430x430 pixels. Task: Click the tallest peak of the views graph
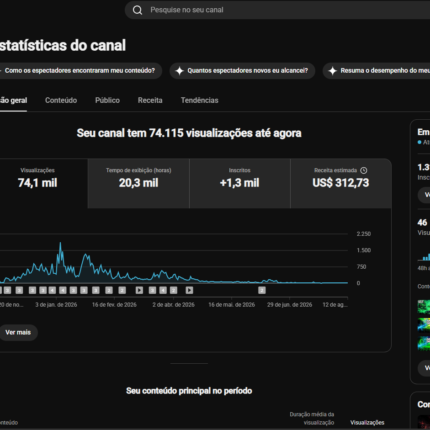point(60,243)
